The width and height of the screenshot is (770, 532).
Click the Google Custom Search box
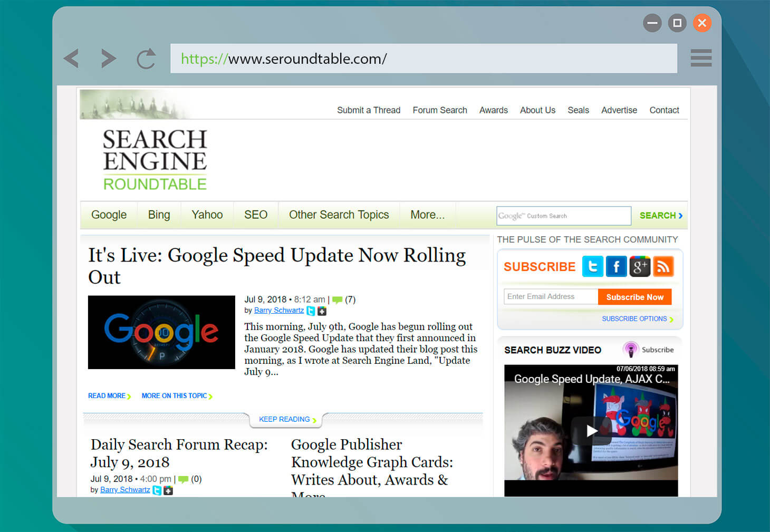[563, 216]
